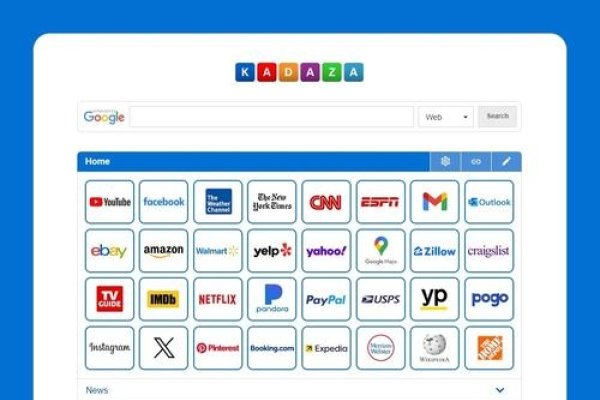This screenshot has height=400, width=600.
Task: Open the Gmail shortcut tile
Action: [434, 202]
